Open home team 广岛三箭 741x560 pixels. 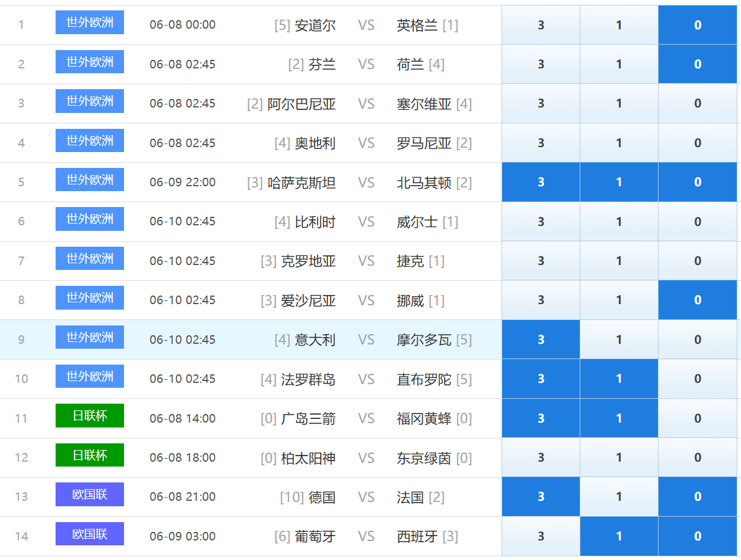click(x=308, y=418)
